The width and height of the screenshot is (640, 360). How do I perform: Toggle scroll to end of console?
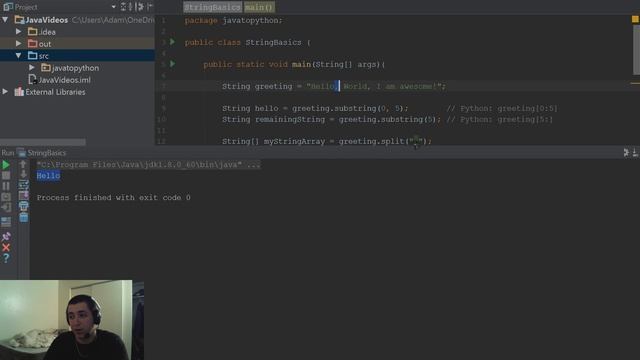click(23, 195)
